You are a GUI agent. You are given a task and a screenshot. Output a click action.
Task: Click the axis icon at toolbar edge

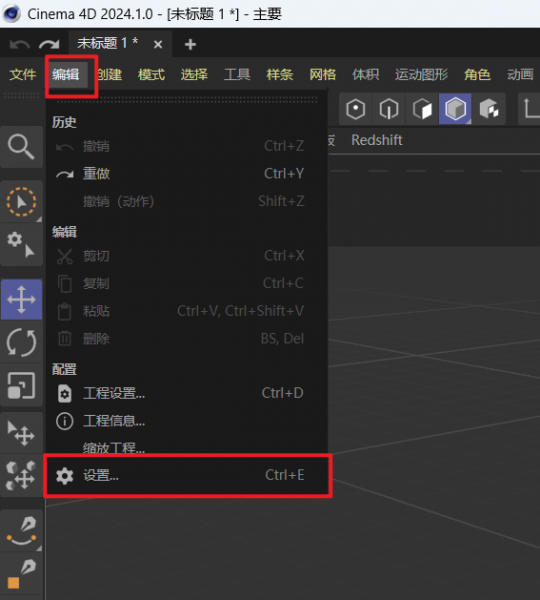pos(531,109)
